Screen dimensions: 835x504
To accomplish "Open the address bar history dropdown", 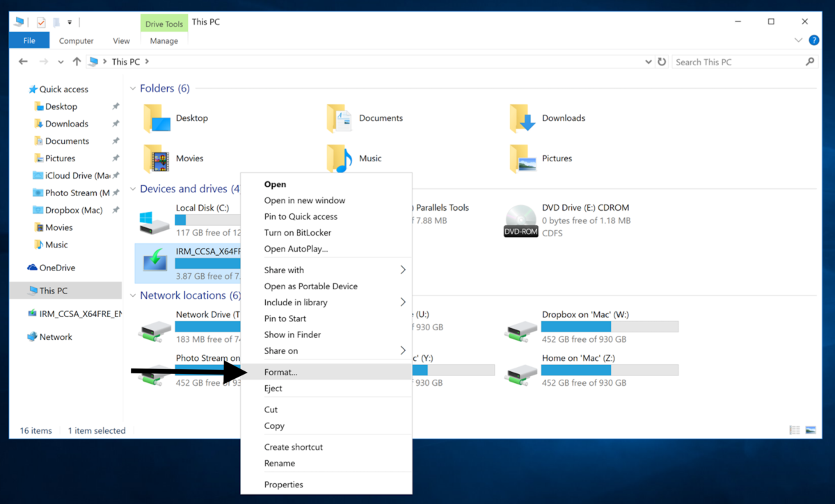I will (x=649, y=62).
